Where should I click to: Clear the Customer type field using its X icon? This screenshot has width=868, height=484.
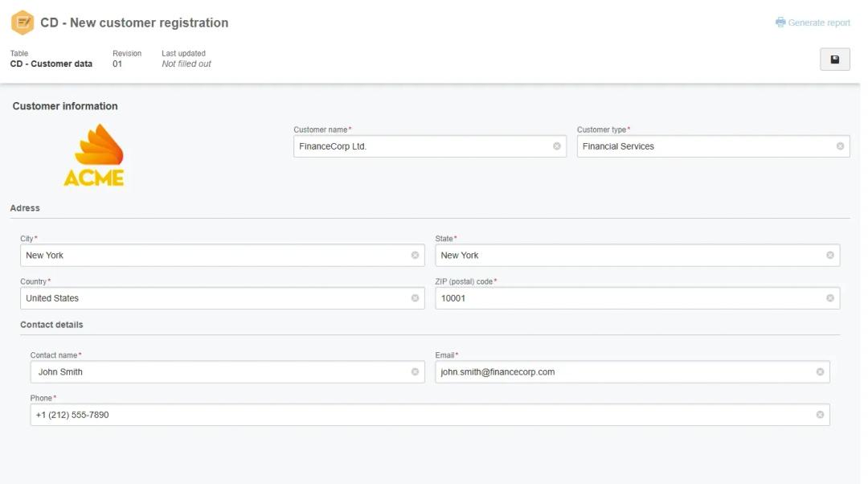coord(840,146)
